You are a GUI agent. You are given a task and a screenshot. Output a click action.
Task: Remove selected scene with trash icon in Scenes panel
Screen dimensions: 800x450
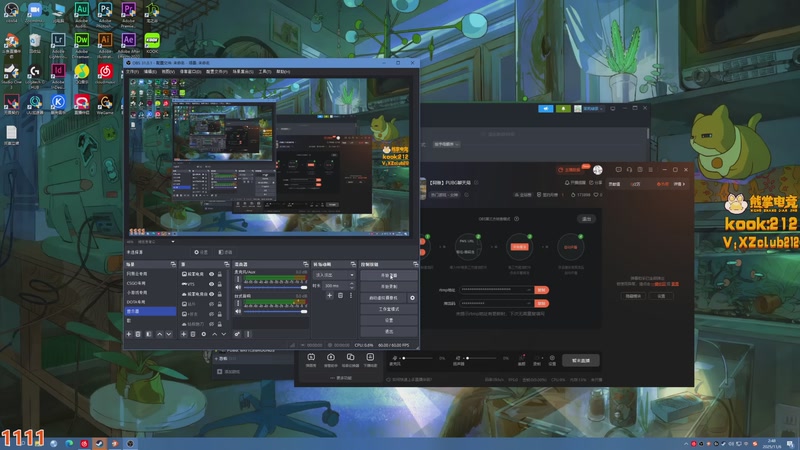(138, 334)
